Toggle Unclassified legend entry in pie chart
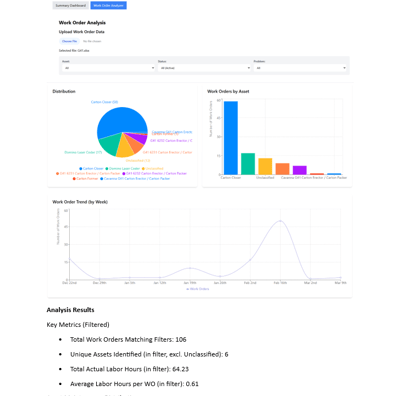Image resolution: width=400 pixels, height=396 pixels. [153, 169]
